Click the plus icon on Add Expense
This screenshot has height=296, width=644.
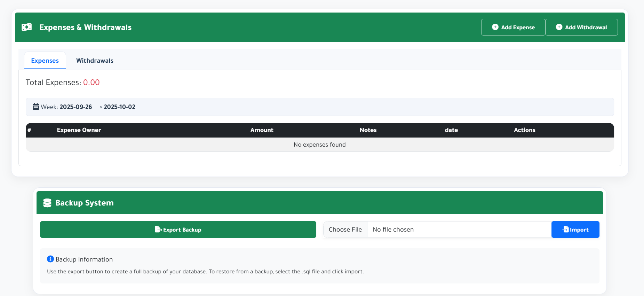495,27
